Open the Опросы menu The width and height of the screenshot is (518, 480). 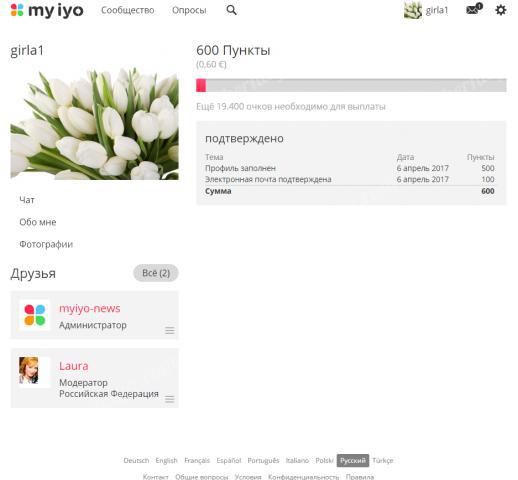189,10
